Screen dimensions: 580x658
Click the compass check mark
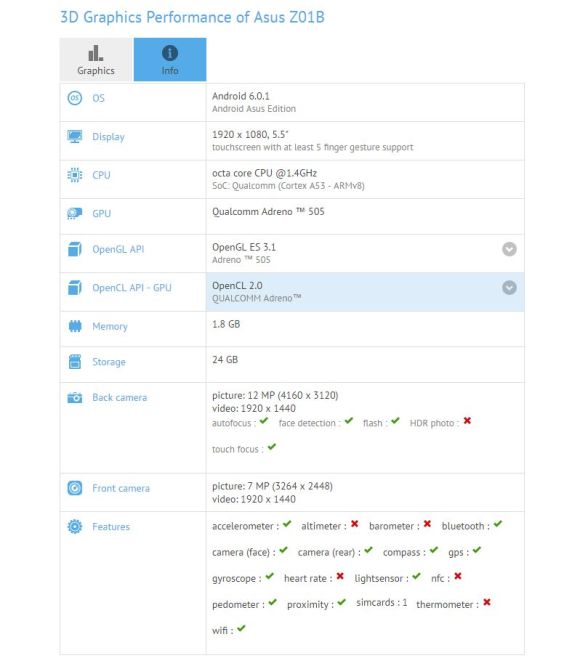tap(434, 550)
